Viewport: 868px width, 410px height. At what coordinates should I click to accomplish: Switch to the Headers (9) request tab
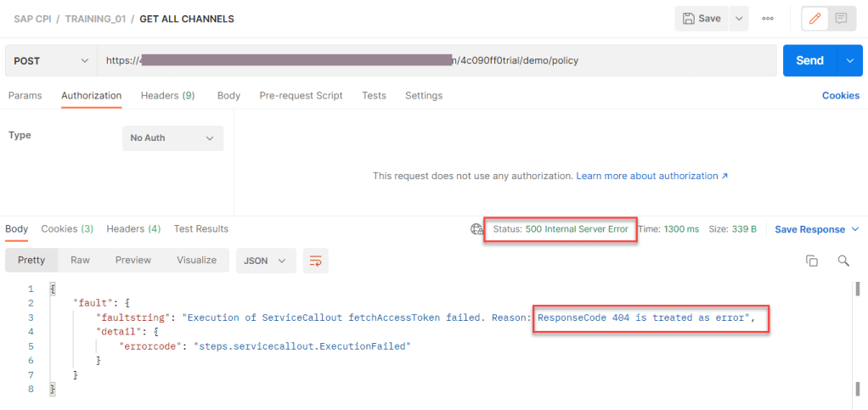pyautogui.click(x=167, y=96)
